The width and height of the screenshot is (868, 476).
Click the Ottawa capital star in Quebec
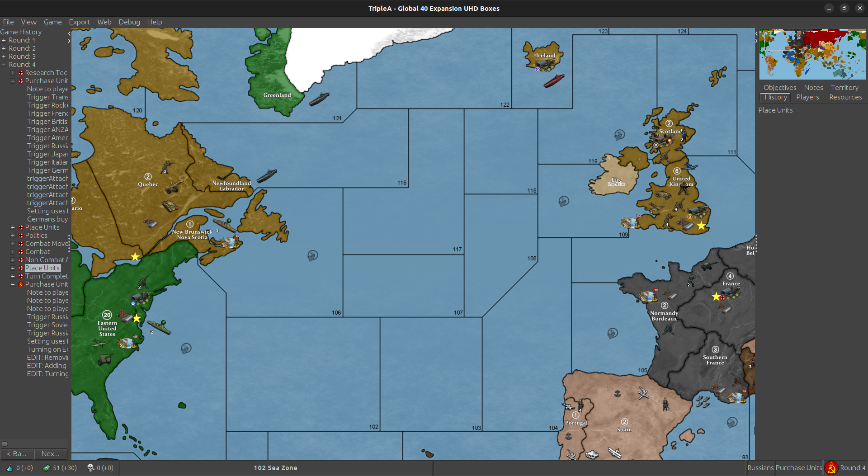point(135,257)
